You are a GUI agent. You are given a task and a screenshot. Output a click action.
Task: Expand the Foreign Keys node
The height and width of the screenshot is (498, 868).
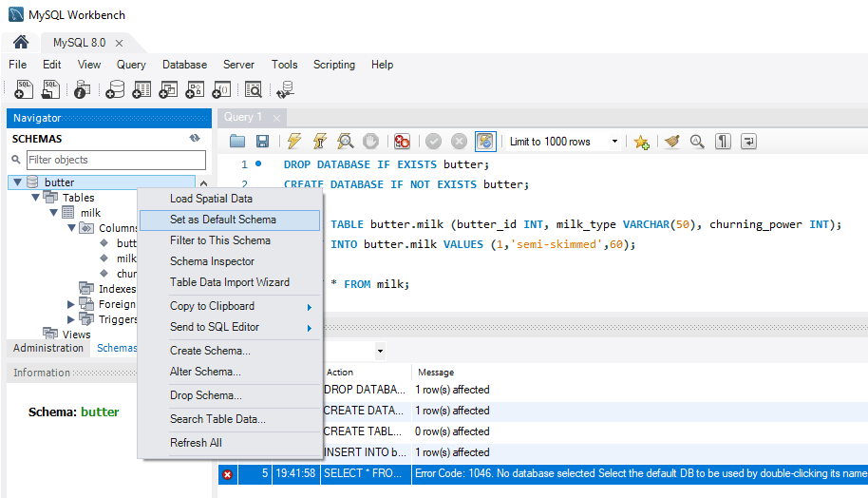(71, 304)
